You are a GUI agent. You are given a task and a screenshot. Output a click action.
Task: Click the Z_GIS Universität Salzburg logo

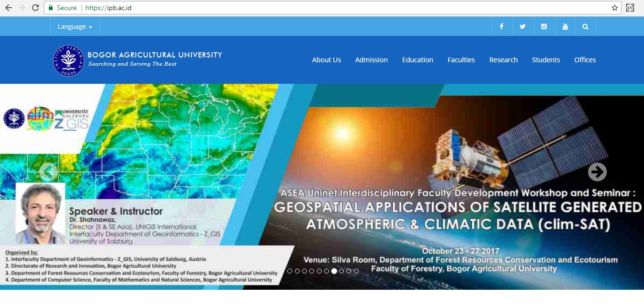pos(71,120)
